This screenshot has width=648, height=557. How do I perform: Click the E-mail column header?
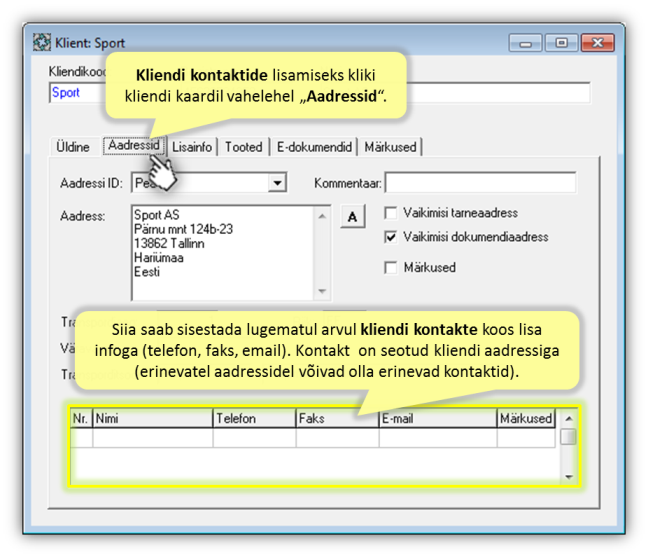(438, 419)
